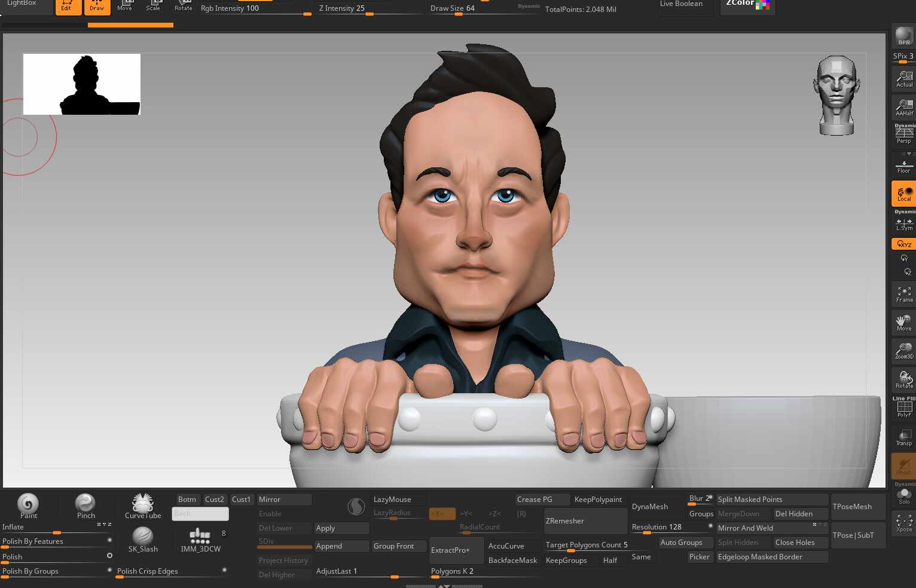
Task: Click the Botm button
Action: pyautogui.click(x=187, y=500)
